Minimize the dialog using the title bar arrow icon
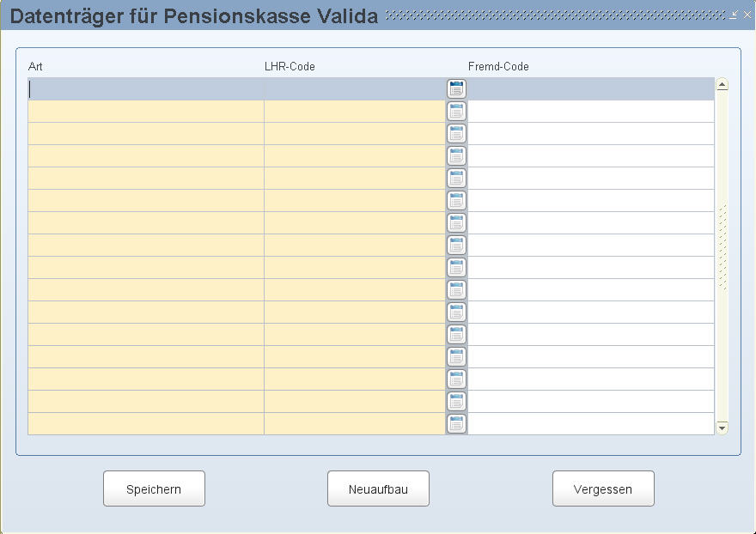Screen dimensions: 756x534 click(x=735, y=15)
